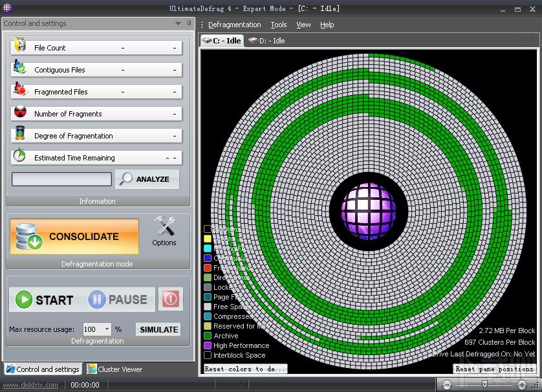The image size is (542, 392).
Task: Click the database icon on CONSOLIDATE
Action: [28, 237]
